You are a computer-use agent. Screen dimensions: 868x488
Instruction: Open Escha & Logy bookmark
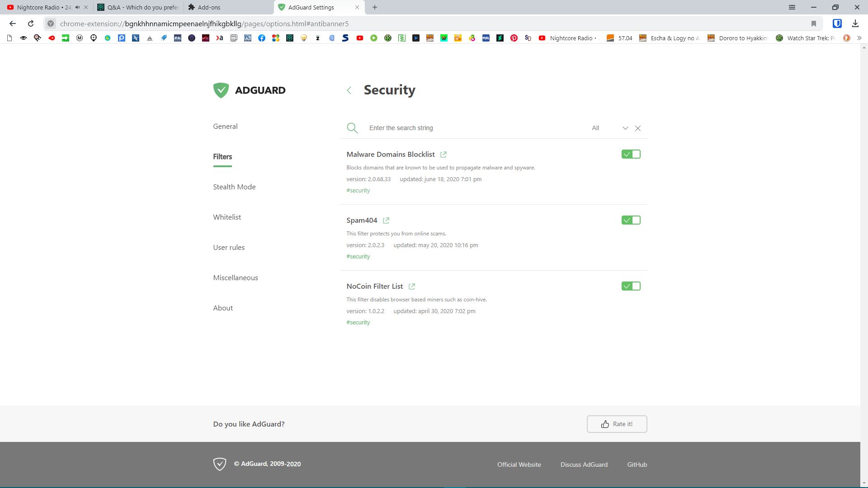click(x=670, y=38)
